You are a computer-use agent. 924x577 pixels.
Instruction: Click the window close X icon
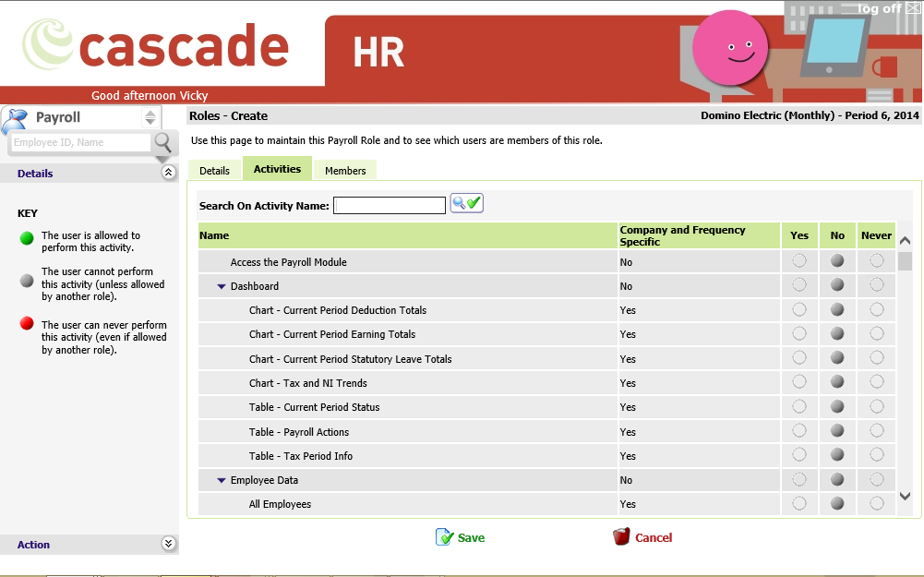914,7
